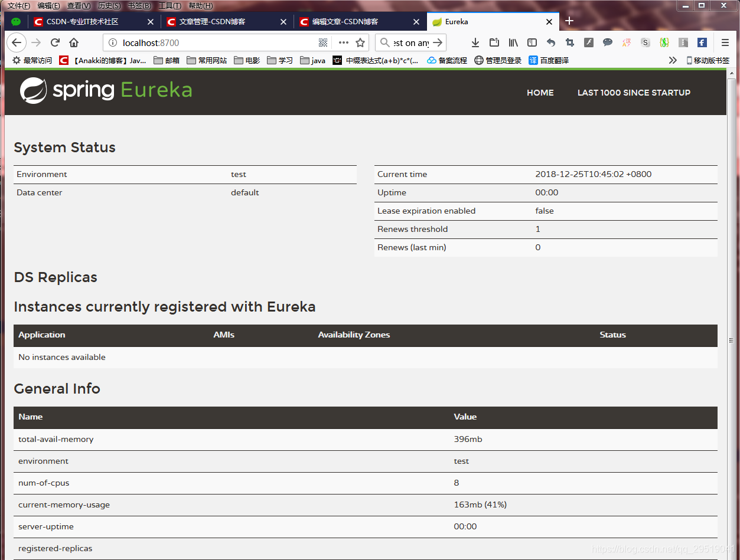Screen dimensions: 740x560
Task: Open the 查看(V) menu
Action: (x=79, y=5)
